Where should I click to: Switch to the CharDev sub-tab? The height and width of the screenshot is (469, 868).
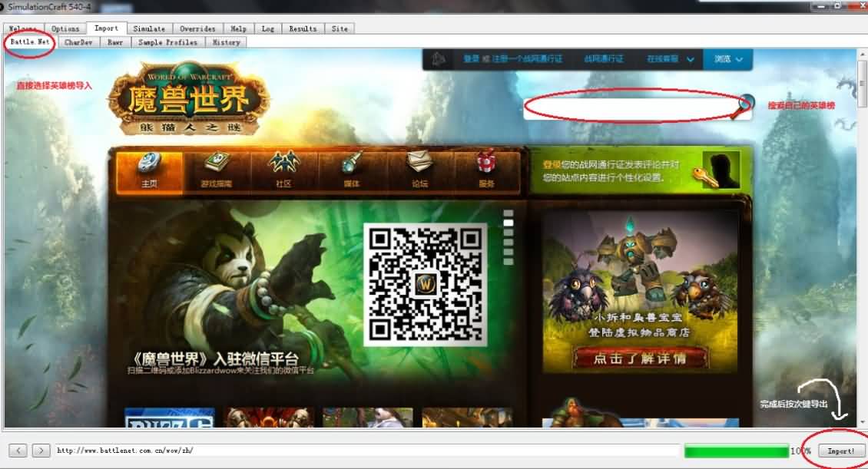pos(78,42)
